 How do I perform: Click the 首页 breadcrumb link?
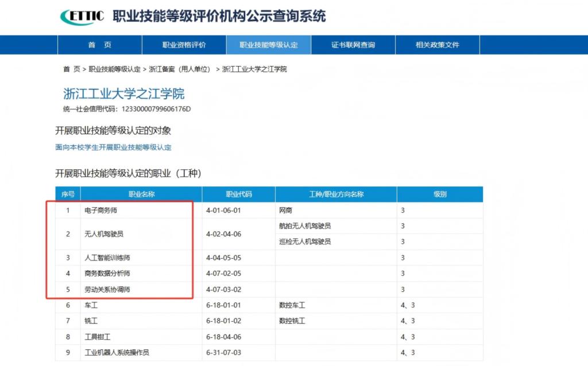72,69
